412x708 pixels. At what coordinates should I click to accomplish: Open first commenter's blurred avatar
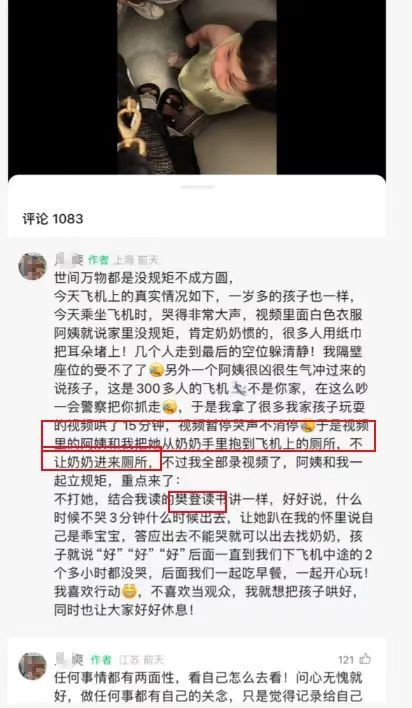33,266
